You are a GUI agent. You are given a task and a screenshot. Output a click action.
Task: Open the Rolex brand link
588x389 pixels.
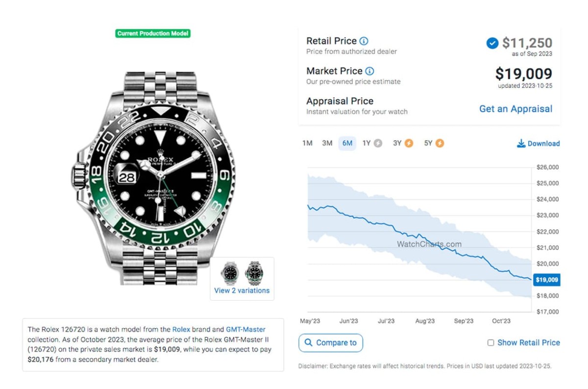(181, 330)
